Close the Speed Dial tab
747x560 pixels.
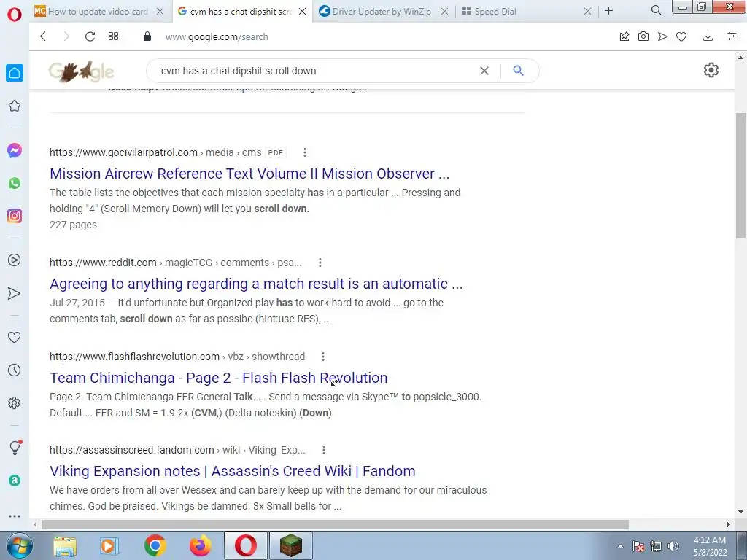tap(587, 11)
